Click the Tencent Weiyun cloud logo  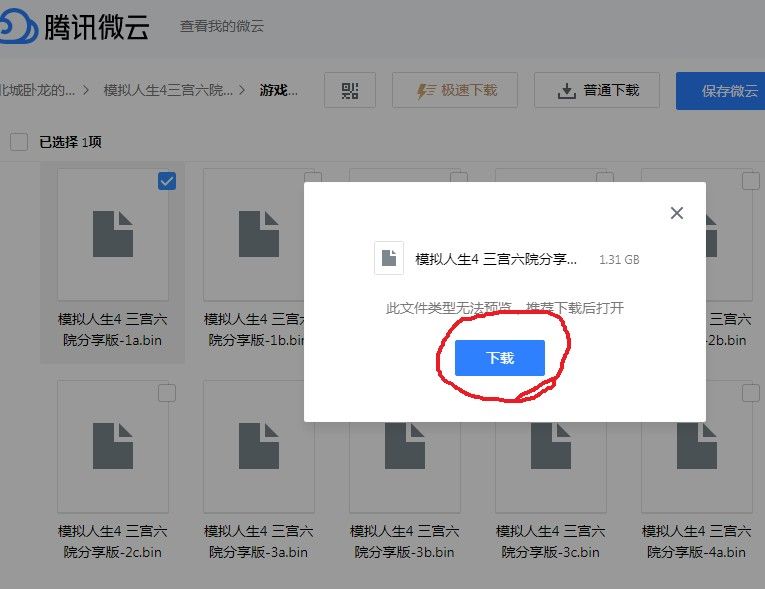[18, 27]
